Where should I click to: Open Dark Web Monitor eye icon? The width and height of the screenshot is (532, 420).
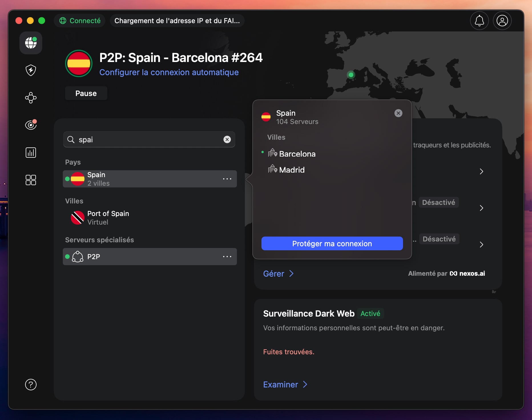(31, 125)
